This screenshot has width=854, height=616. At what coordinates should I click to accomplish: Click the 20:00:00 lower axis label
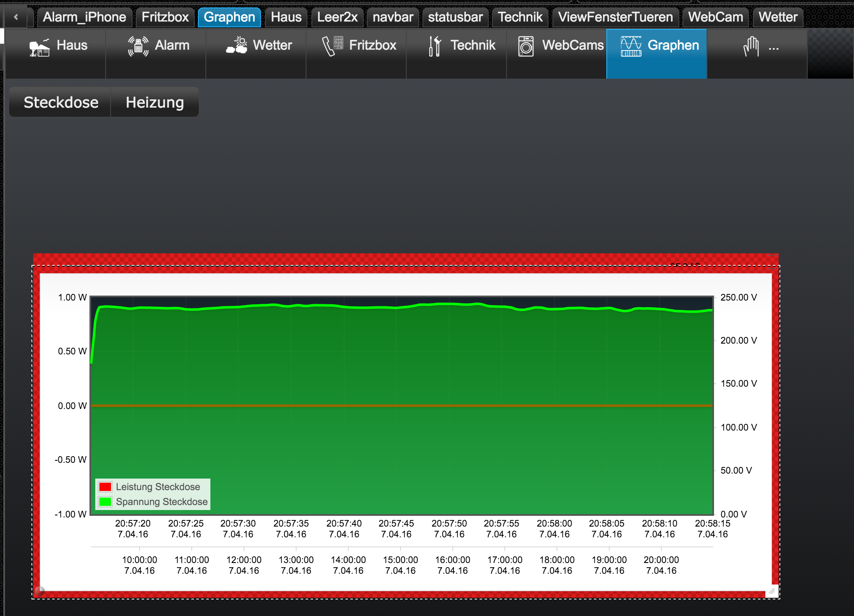tap(661, 565)
